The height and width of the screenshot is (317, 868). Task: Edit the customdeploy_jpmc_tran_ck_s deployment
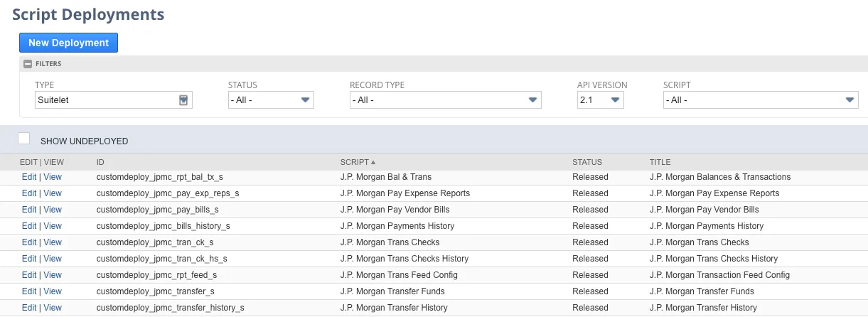29,242
